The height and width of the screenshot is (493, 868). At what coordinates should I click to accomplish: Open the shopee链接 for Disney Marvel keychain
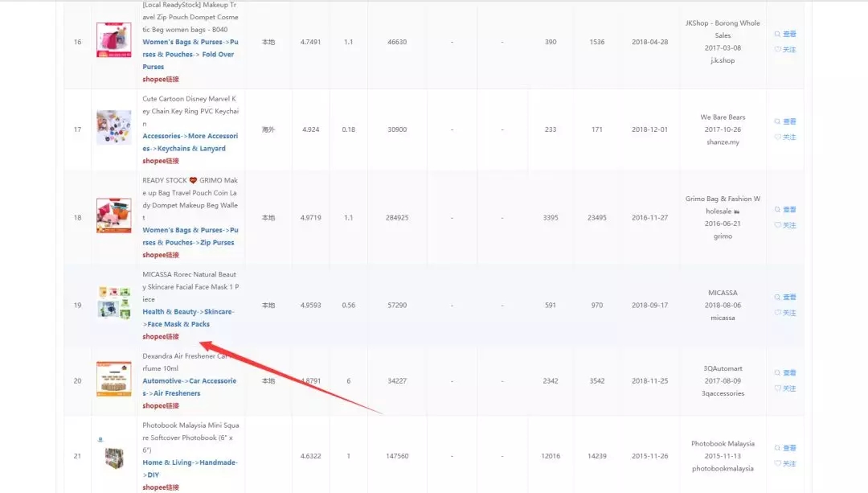point(161,161)
